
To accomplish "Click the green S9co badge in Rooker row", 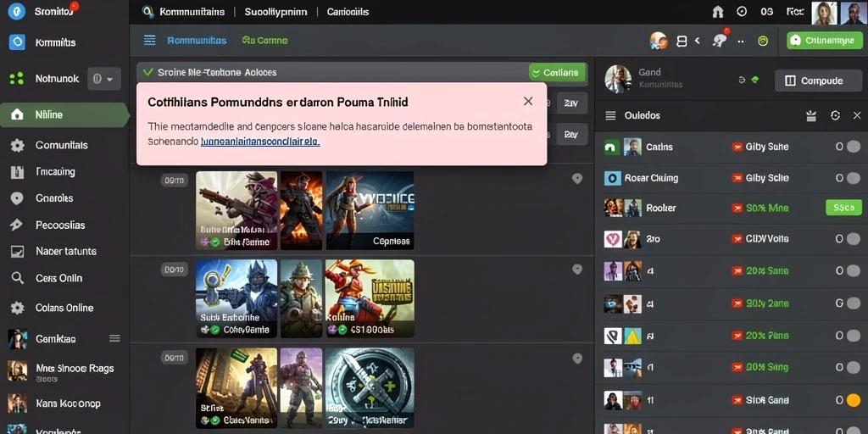I will pyautogui.click(x=843, y=209).
